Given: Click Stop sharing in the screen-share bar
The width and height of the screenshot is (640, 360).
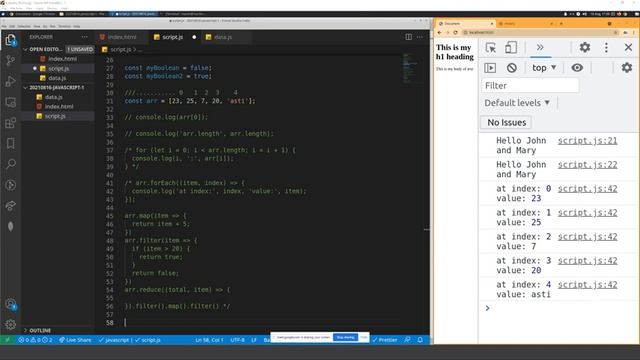Looking at the screenshot, I should click(x=345, y=338).
